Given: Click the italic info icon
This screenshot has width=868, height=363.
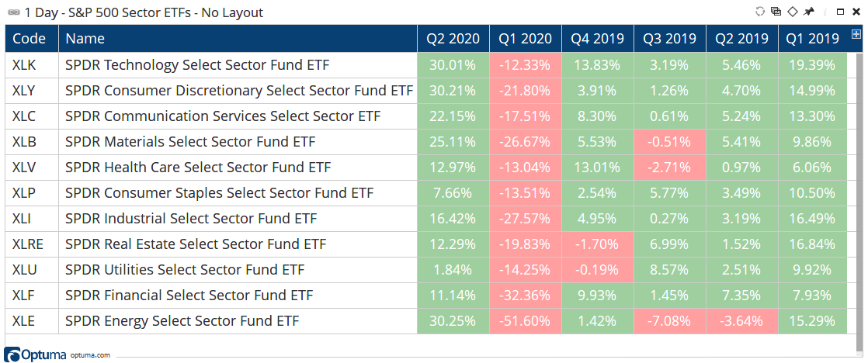Looking at the screenshot, I should click(825, 11).
